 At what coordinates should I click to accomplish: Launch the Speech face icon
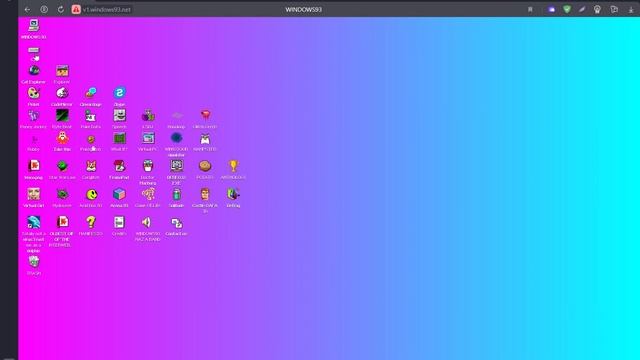(119, 116)
